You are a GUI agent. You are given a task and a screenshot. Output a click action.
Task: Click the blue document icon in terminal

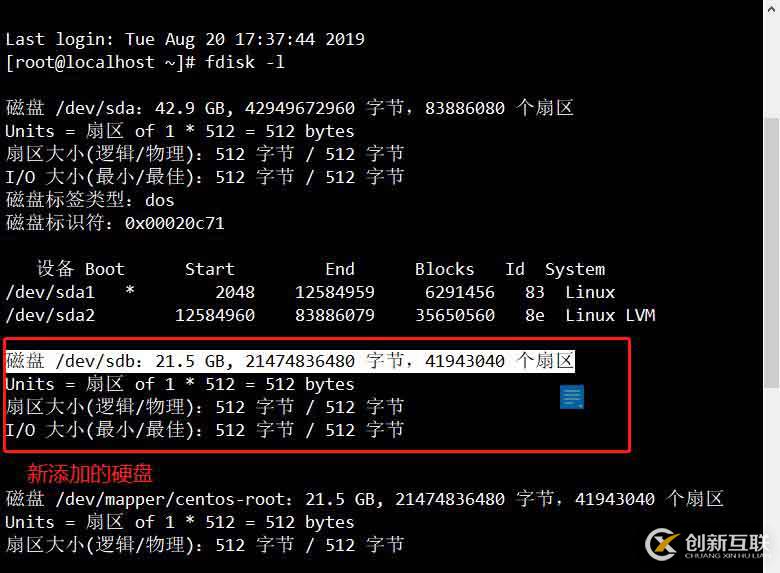coord(572,396)
